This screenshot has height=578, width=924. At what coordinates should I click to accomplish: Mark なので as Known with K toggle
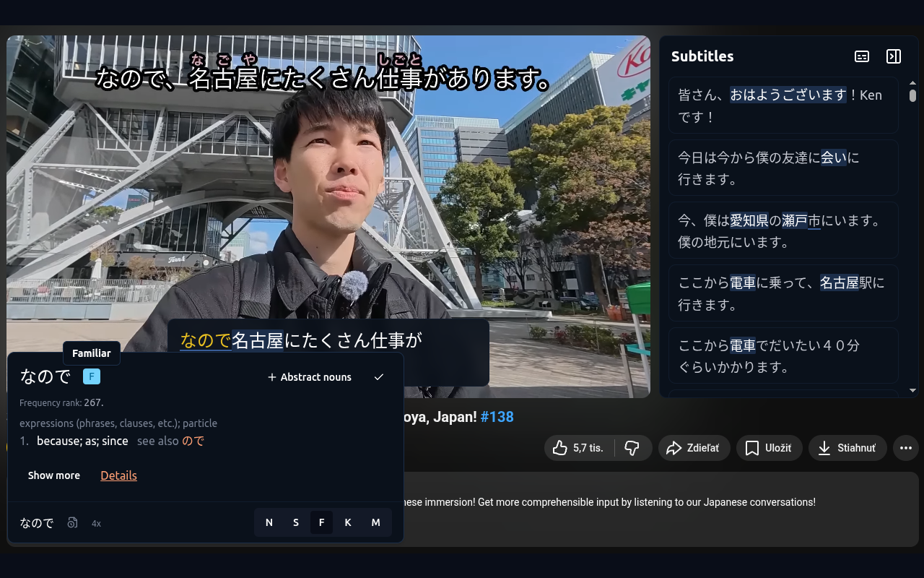point(348,522)
